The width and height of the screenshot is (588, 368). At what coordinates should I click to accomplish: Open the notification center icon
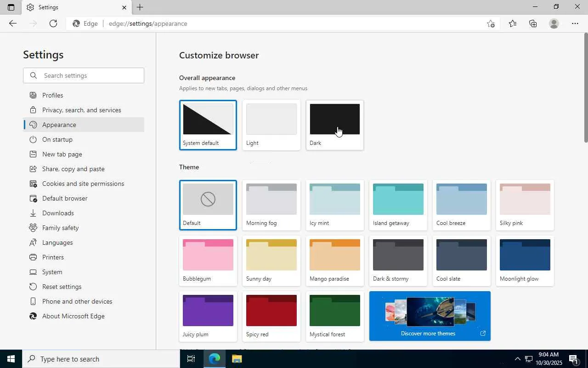tap(574, 359)
